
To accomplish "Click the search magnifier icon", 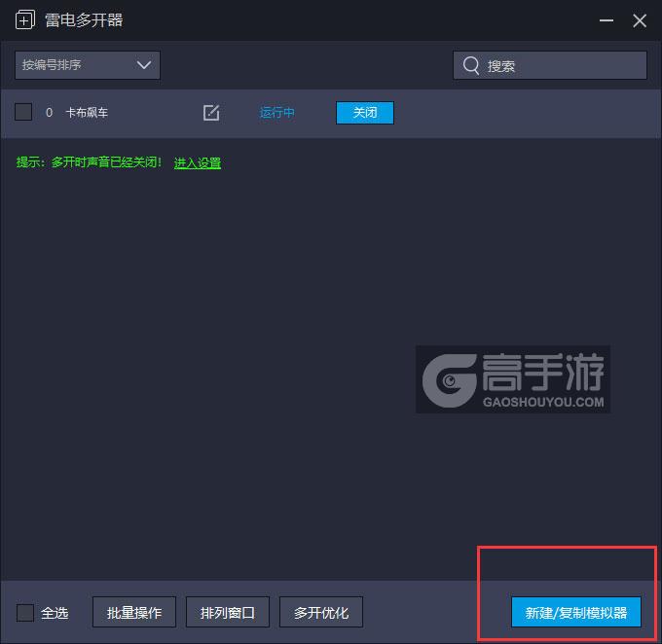I will [x=471, y=65].
